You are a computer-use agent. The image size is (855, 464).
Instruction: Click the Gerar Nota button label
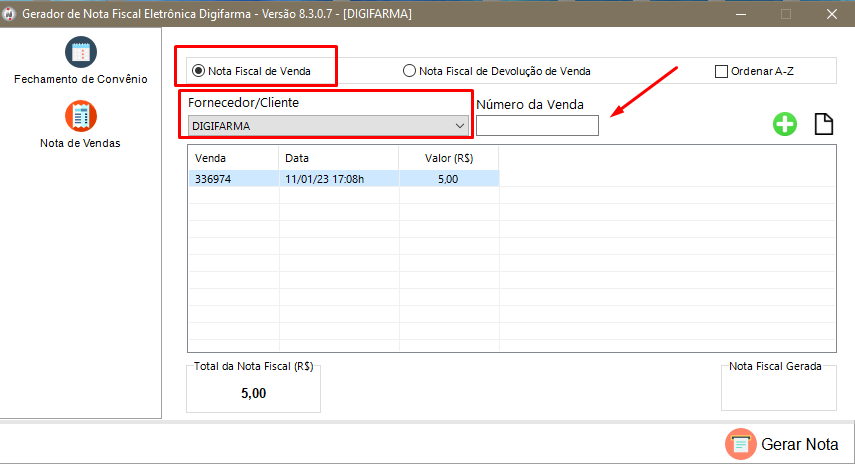coord(799,444)
